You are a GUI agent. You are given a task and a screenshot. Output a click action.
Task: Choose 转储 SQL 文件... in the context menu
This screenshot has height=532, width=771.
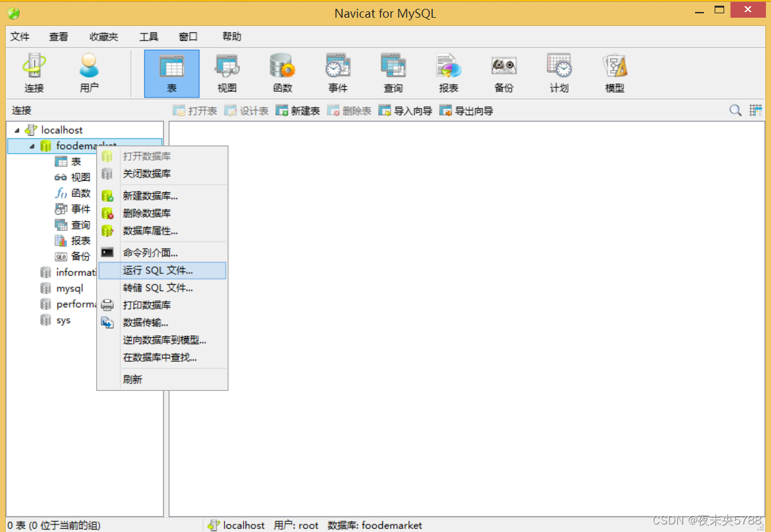[x=162, y=288]
